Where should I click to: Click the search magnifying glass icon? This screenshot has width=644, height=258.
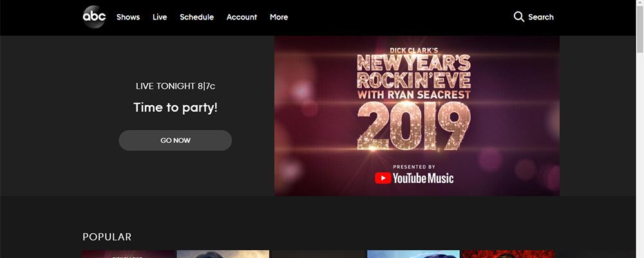pyautogui.click(x=519, y=17)
